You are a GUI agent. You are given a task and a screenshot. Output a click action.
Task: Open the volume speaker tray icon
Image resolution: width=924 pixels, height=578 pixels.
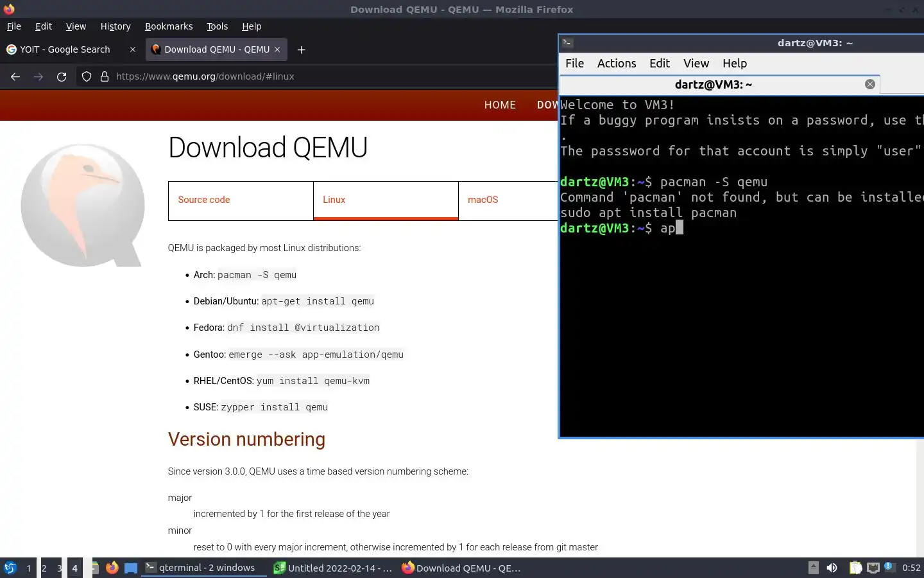click(x=832, y=568)
